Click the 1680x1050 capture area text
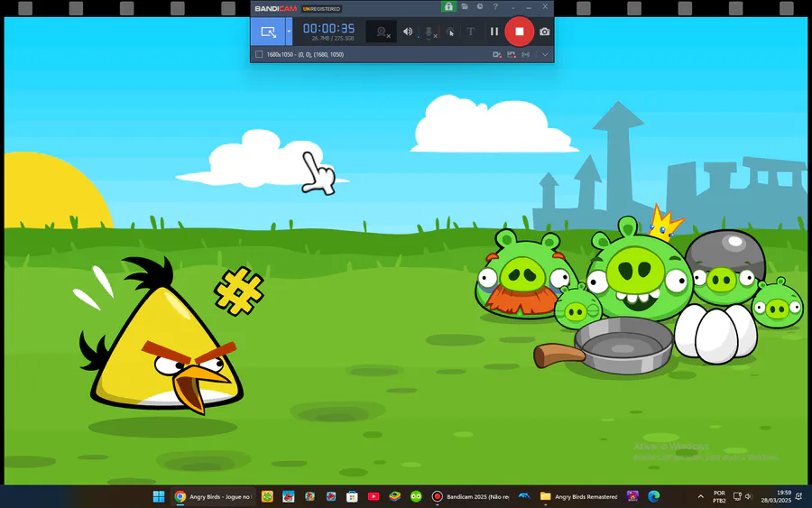This screenshot has width=812, height=508. 305,54
